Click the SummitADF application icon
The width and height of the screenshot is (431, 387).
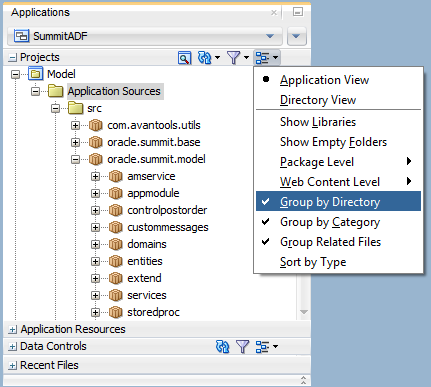(x=21, y=36)
